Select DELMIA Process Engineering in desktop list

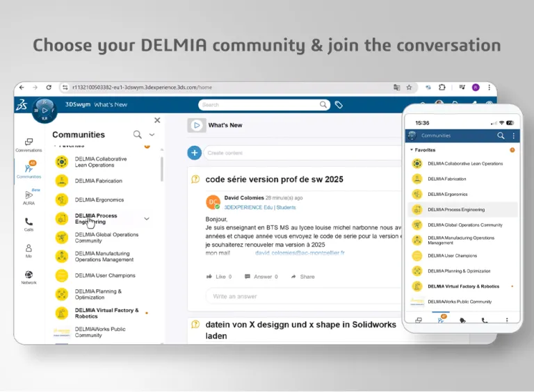coord(96,219)
